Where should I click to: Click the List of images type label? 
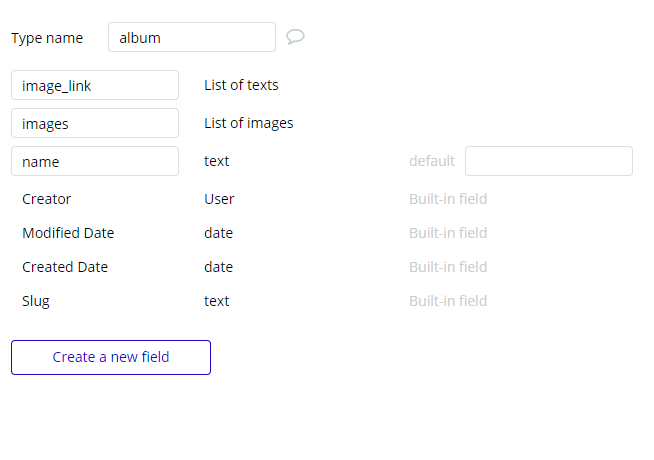coord(248,124)
